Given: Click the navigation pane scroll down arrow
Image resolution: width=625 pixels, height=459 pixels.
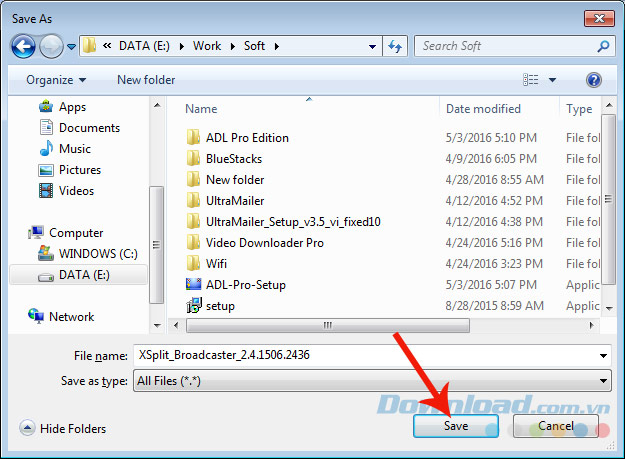Looking at the screenshot, I should click(x=157, y=326).
